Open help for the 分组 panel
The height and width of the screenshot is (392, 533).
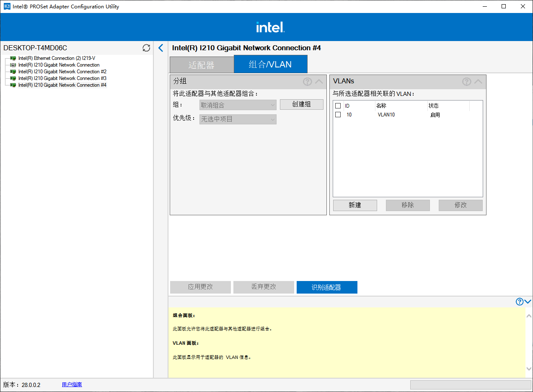pos(308,82)
